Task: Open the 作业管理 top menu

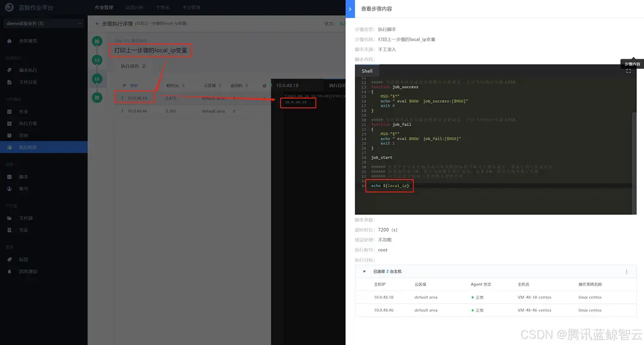Action: 104,8
